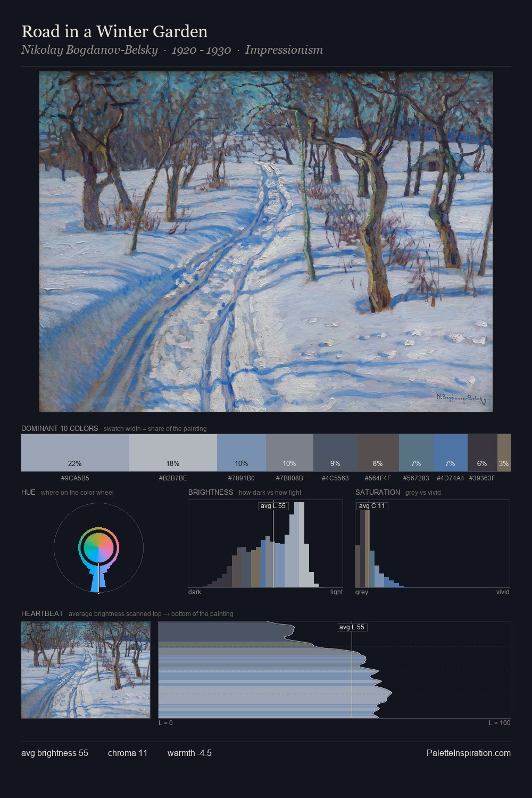Pick the 9% swatch #4C5563
This screenshot has height=798, width=532.
[x=335, y=453]
